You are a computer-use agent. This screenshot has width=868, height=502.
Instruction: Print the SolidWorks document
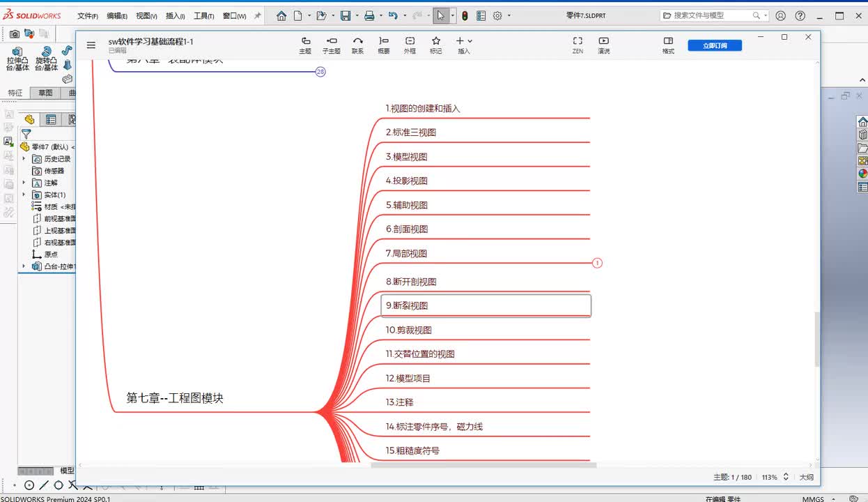pos(369,15)
